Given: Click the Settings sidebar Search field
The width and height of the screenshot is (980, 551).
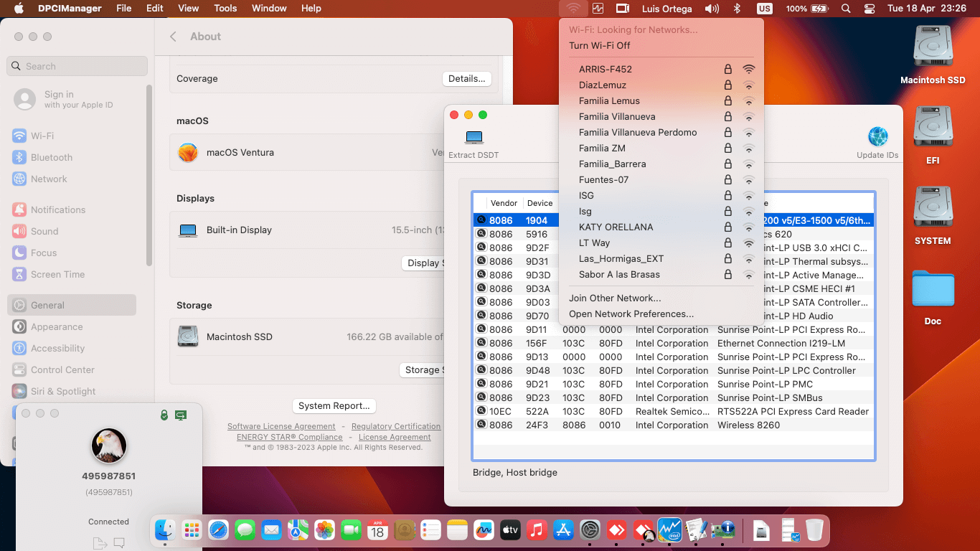Looking at the screenshot, I should [x=77, y=66].
